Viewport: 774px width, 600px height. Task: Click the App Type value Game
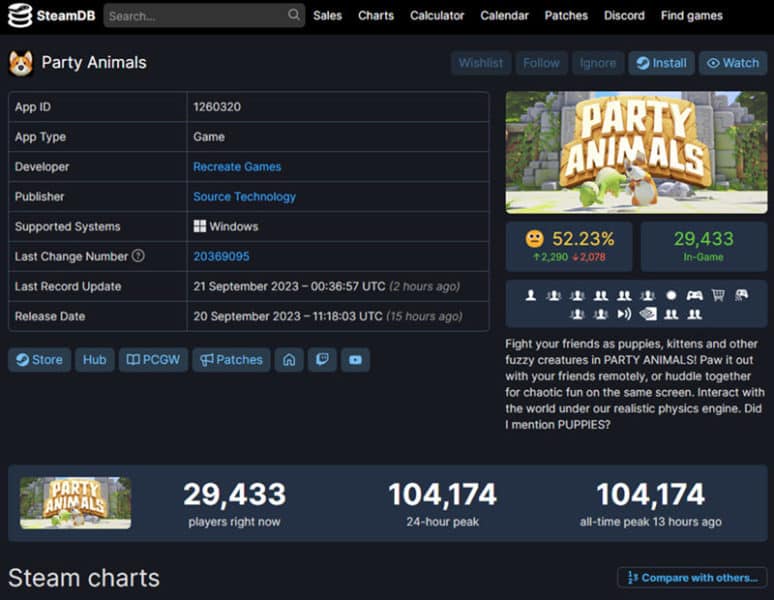[209, 137]
